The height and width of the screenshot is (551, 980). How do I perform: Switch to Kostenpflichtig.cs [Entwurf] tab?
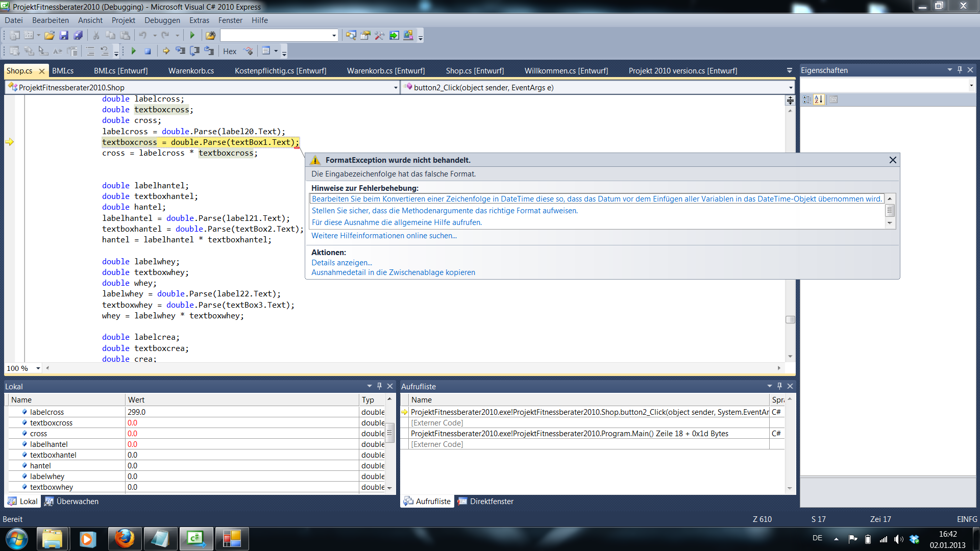point(280,71)
